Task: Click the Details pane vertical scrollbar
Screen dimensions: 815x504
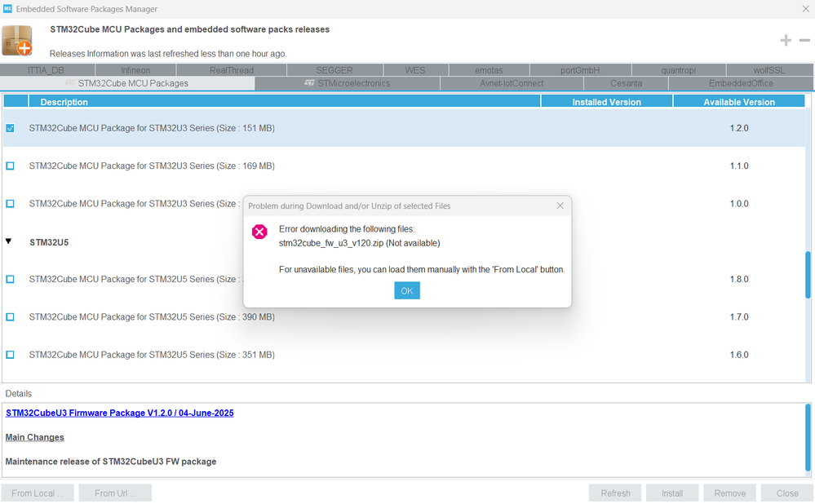Action: coord(808,438)
